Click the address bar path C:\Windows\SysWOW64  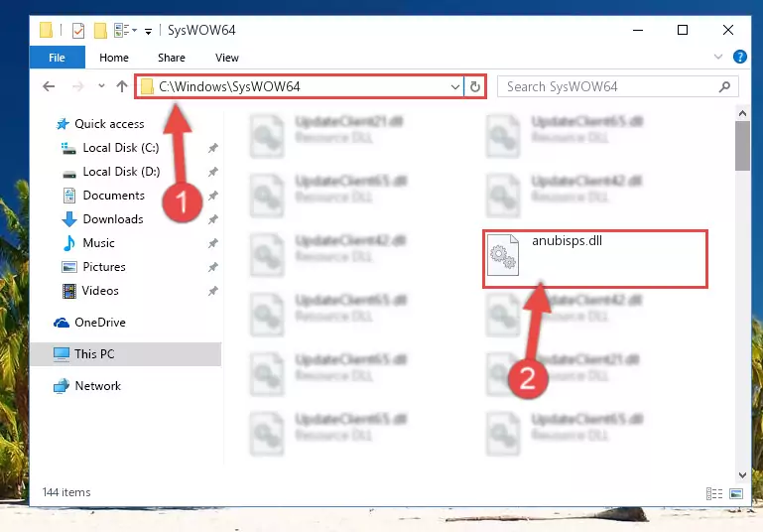coord(229,86)
